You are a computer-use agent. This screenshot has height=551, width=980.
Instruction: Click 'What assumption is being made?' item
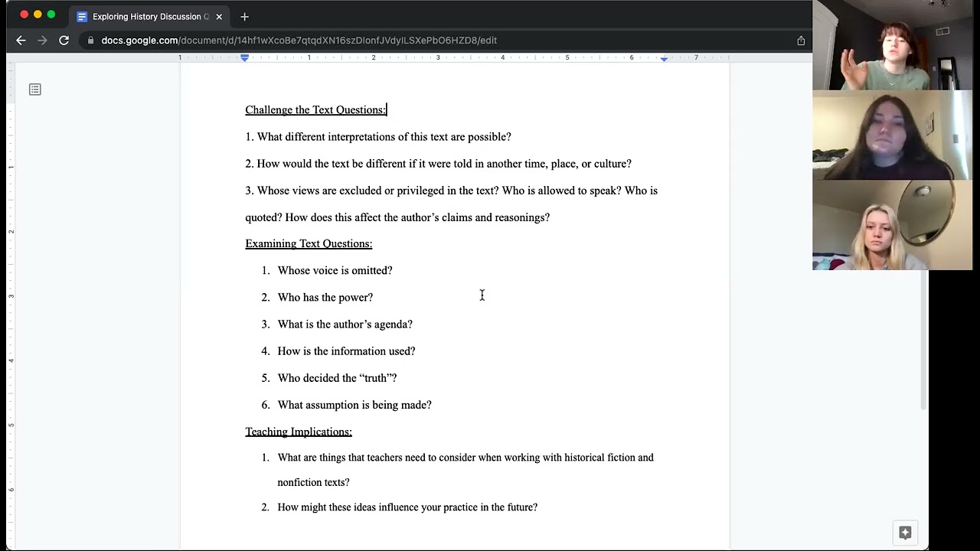[x=354, y=405]
